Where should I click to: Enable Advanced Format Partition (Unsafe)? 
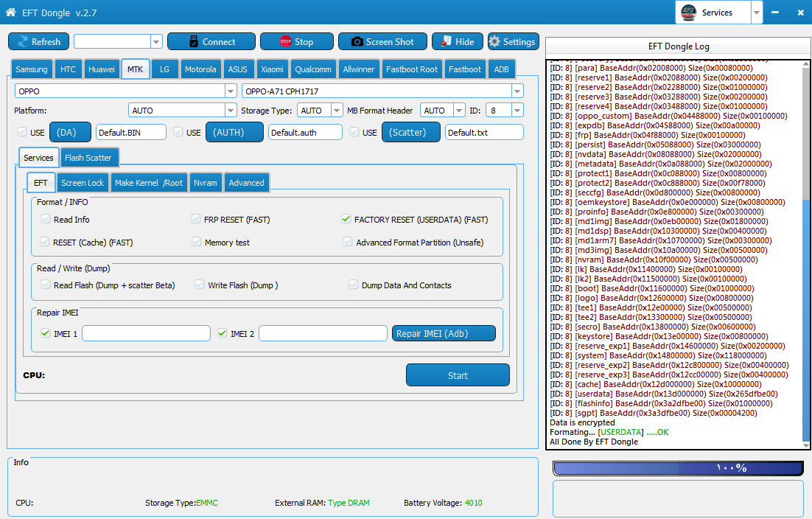tap(348, 242)
